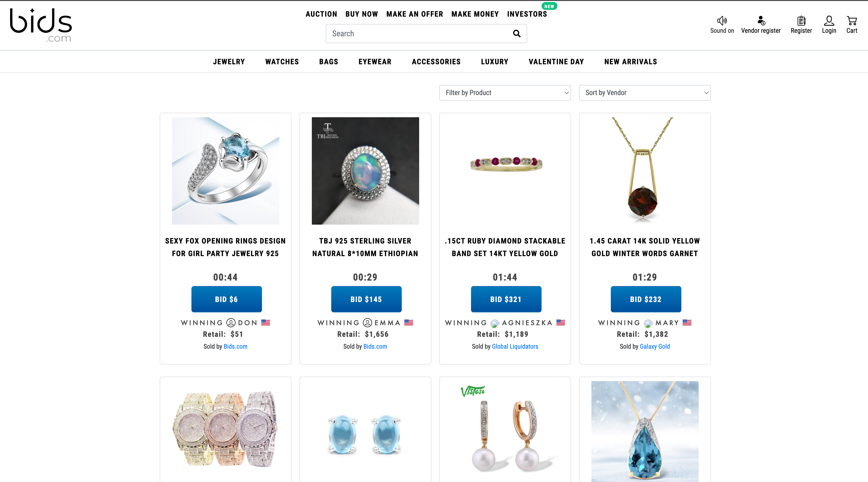
Task: Click the Register clipboard icon
Action: click(x=801, y=21)
